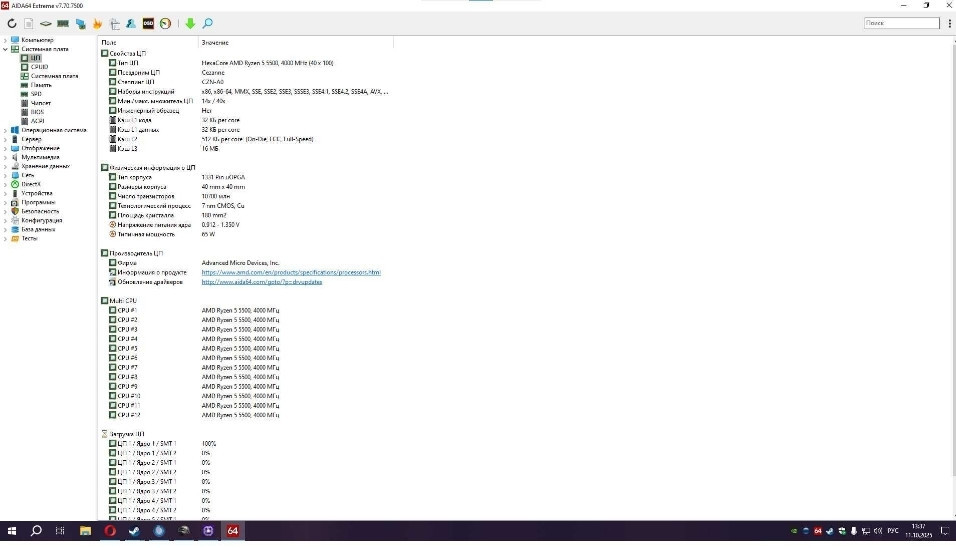
Task: Click the AIDA64 taskbar button
Action: tap(232, 531)
